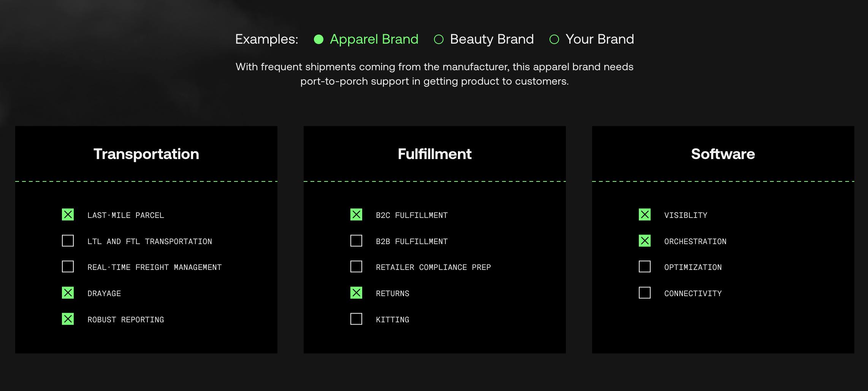Enable Retailer Compliance Prep checkbox
The image size is (868, 391).
coord(356,267)
